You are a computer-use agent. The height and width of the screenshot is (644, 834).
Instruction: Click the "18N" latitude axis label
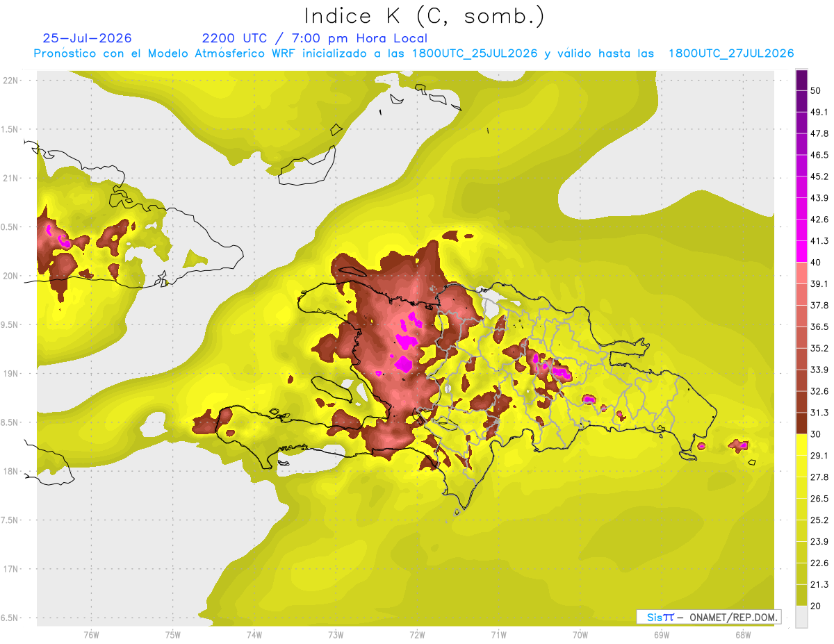coord(11,471)
